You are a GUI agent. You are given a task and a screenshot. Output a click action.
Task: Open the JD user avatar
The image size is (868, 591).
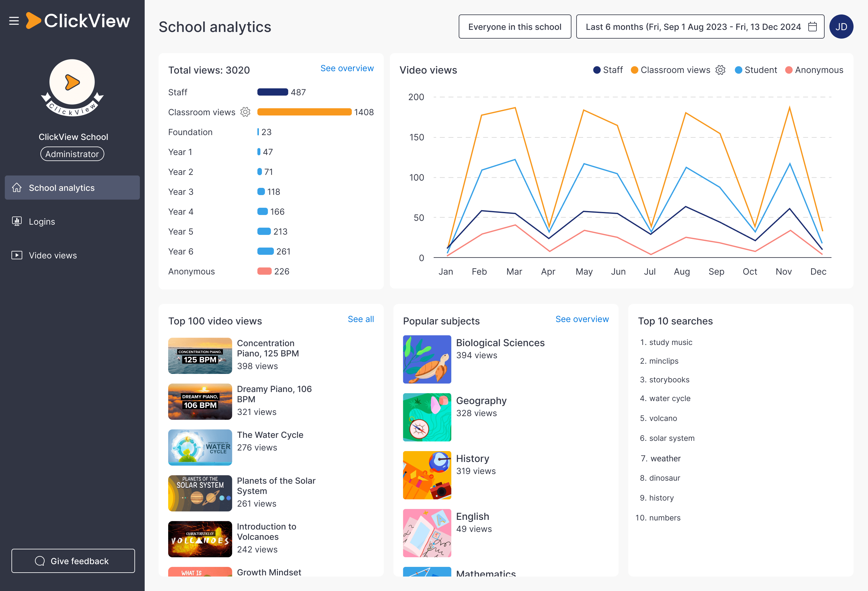coord(841,27)
